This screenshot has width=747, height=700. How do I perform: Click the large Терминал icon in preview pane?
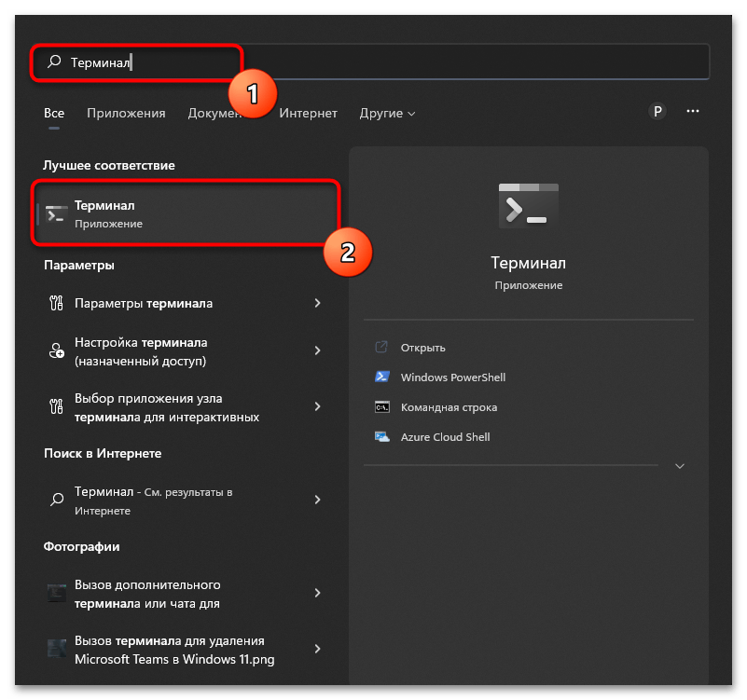point(529,206)
